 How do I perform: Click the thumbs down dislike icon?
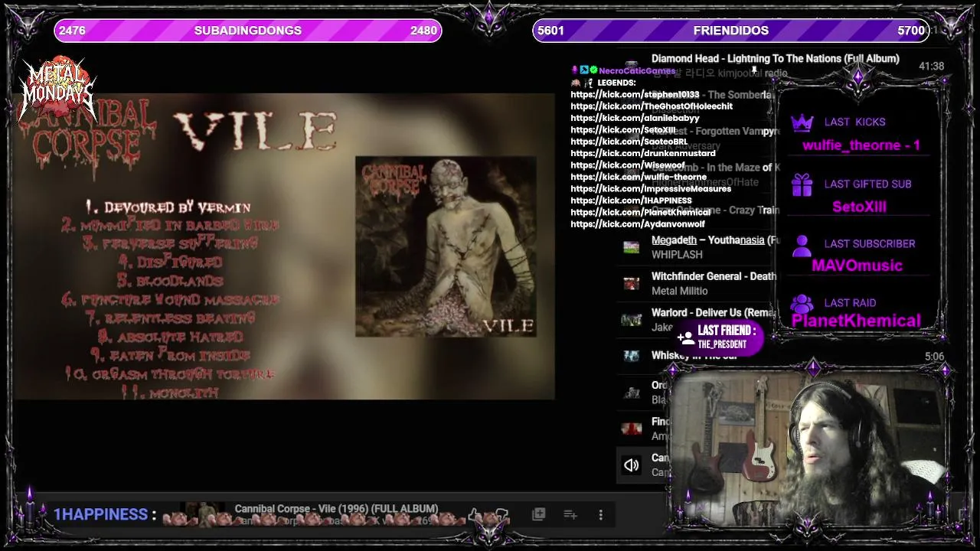501,514
